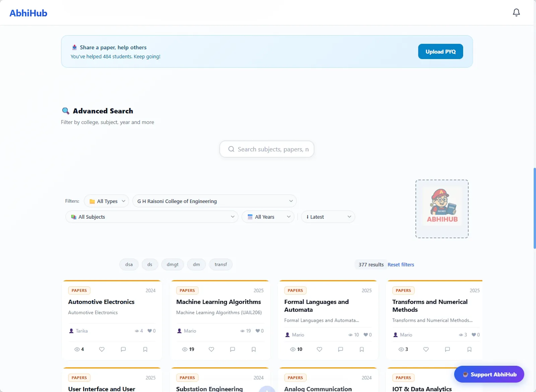The height and width of the screenshot is (392, 536).
Task: Click Mario's avatar on Transforms card
Action: click(396, 335)
